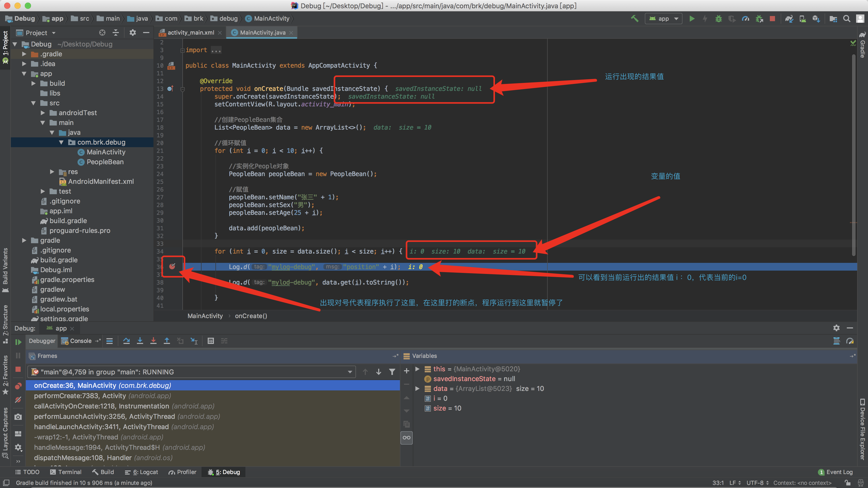This screenshot has height=488, width=868.
Task: Click the Build hammer icon in toolbar
Action: point(635,19)
